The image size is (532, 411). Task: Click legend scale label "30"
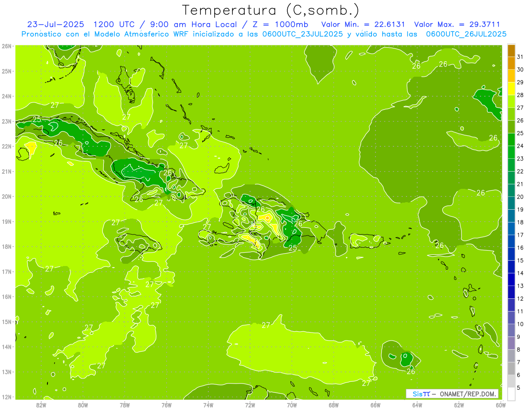click(520, 70)
